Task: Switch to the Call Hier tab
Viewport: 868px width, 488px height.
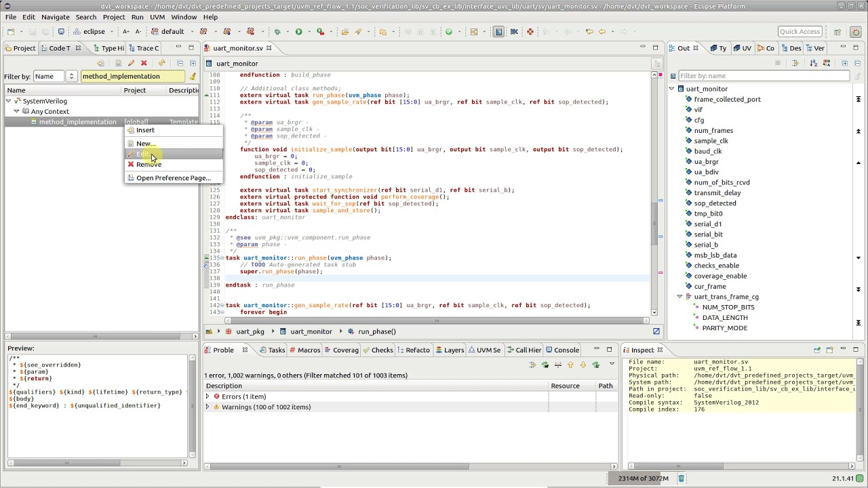Action: 524,350
